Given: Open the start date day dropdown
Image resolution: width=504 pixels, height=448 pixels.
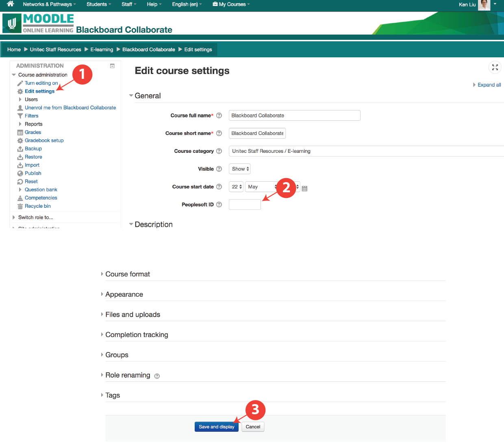Looking at the screenshot, I should pos(236,187).
